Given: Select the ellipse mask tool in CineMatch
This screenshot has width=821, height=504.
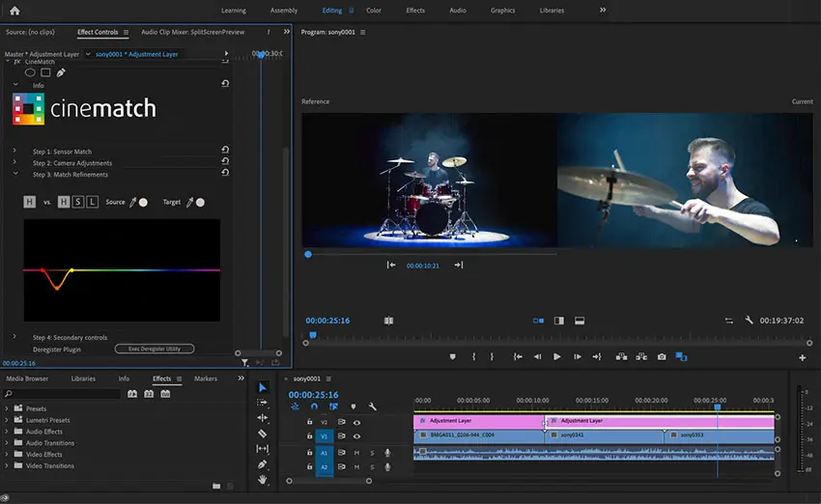Looking at the screenshot, I should tap(30, 72).
